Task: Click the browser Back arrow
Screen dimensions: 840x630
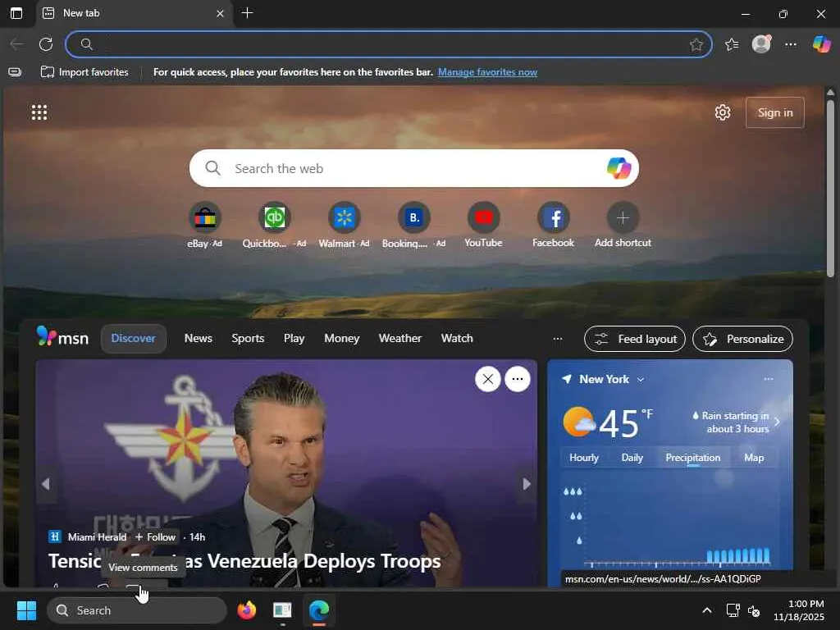Action: [x=16, y=44]
